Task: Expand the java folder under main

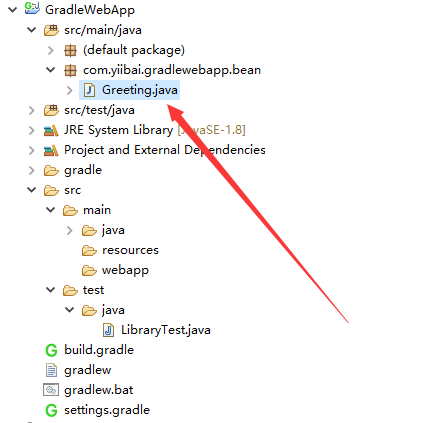Action: (x=70, y=230)
